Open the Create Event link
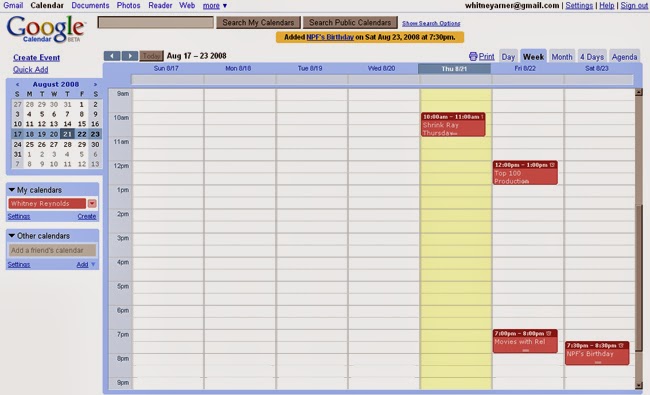650x395 pixels. coord(36,58)
